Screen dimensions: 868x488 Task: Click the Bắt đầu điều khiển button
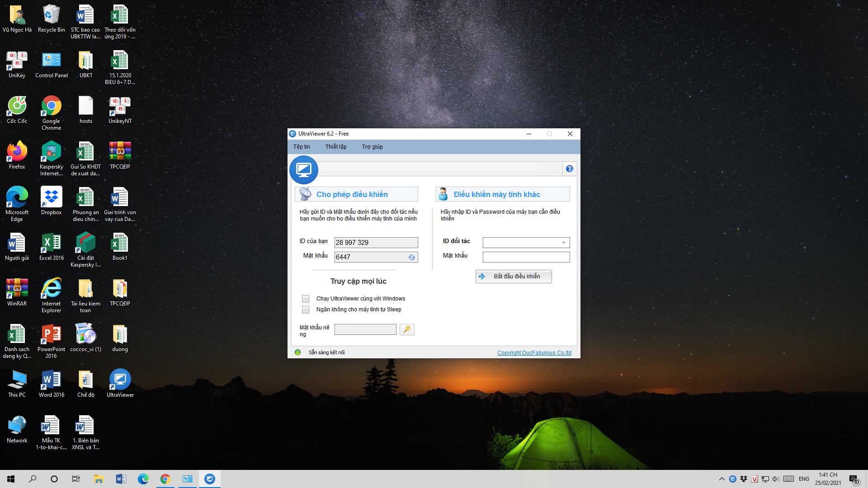[x=514, y=277]
